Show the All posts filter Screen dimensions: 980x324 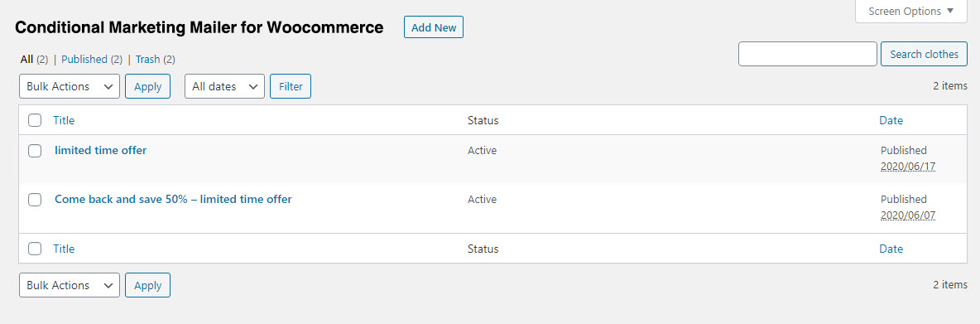(26, 60)
